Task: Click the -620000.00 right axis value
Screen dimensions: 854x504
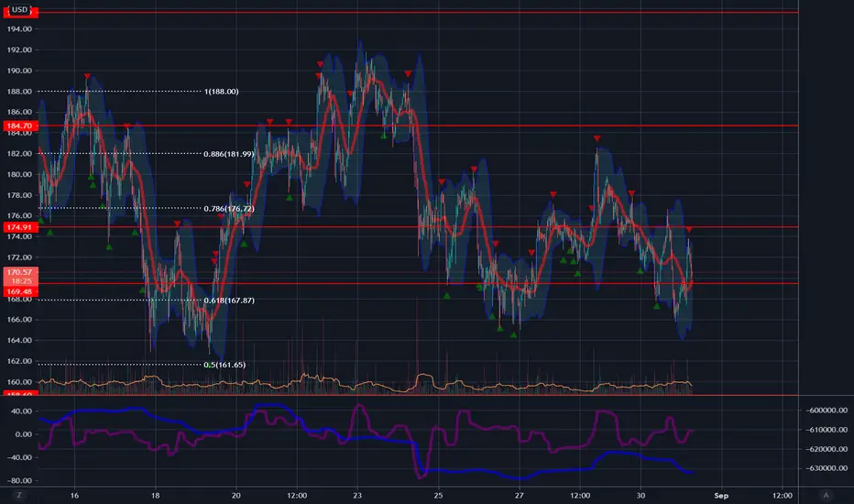Action: [827, 449]
